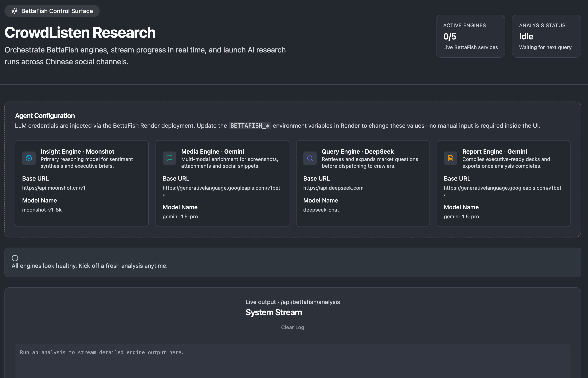Screen dimensions: 588x378
Task: Expand the Agent Configuration panel
Action: coord(45,115)
